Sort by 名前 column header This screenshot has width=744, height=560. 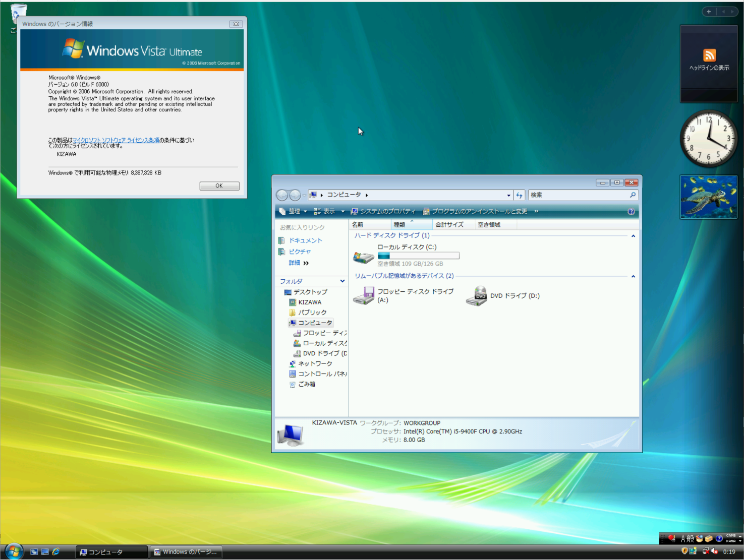(370, 225)
